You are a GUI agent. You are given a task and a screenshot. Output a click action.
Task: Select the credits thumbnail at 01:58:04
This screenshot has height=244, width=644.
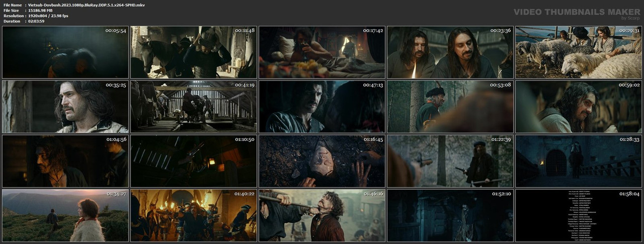point(579,215)
